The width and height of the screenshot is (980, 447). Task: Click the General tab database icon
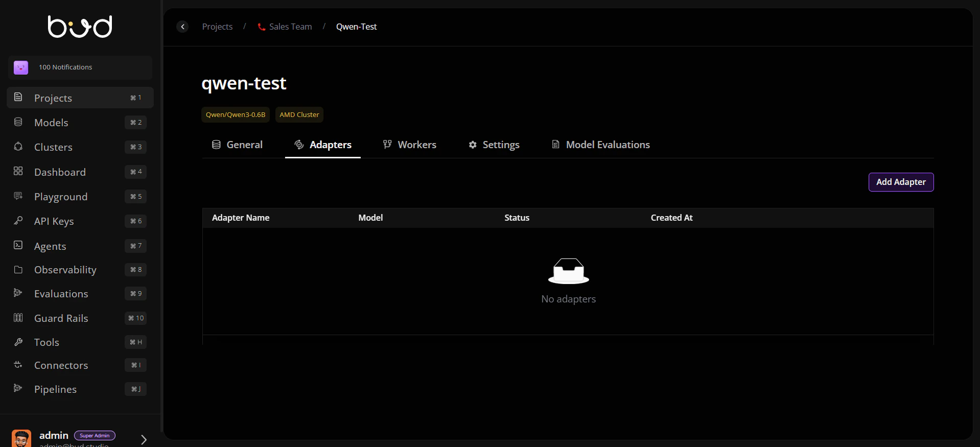(216, 145)
